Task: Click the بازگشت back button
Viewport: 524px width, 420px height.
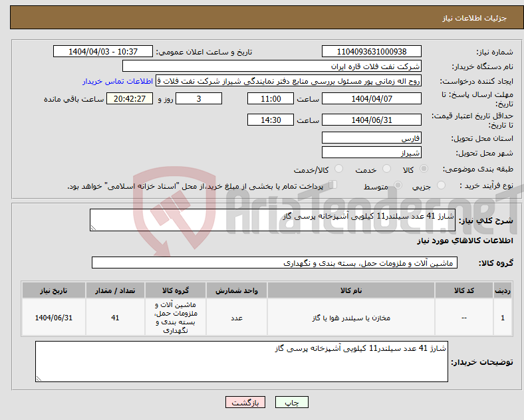Action: click(x=245, y=402)
